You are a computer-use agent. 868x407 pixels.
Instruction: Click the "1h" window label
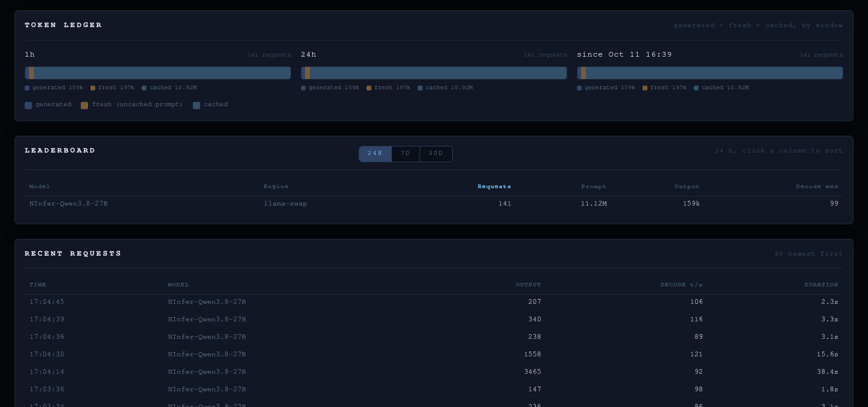point(30,55)
